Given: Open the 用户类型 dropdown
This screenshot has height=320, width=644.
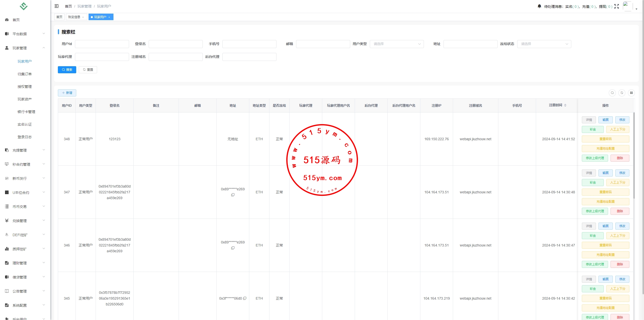Looking at the screenshot, I should (x=396, y=44).
